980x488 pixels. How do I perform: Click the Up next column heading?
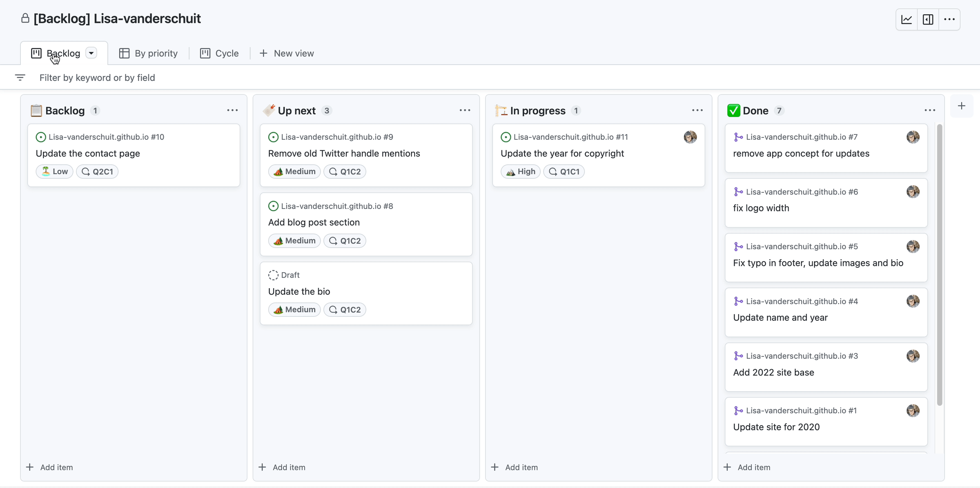click(x=296, y=111)
